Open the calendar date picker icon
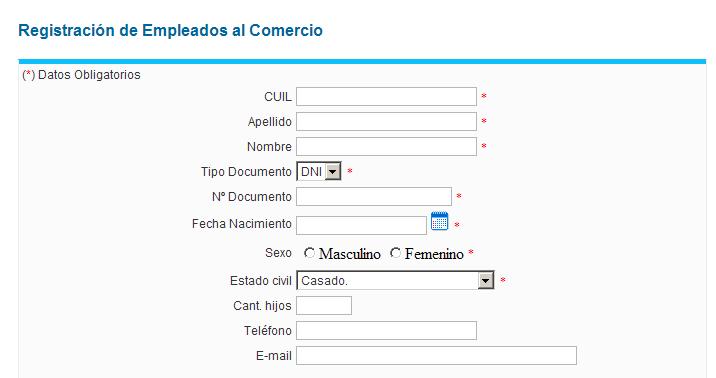Image resolution: width=716 pixels, height=378 pixels. 439,221
